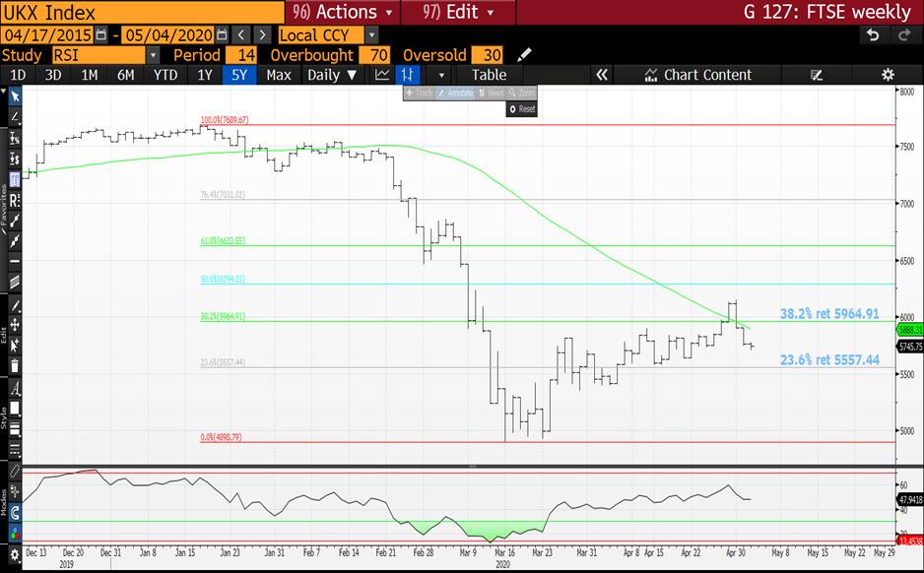Open chart settings gear in toolbar
The width and height of the screenshot is (924, 573).
[x=888, y=75]
